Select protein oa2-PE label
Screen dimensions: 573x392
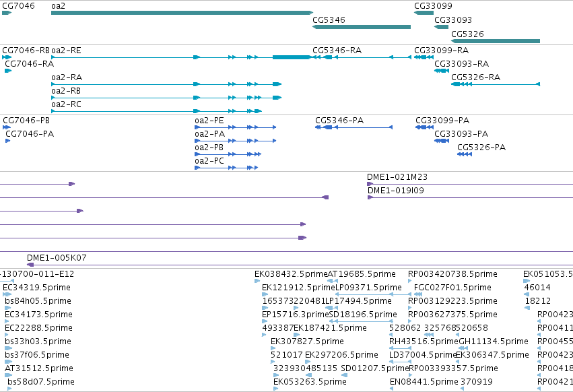point(209,121)
